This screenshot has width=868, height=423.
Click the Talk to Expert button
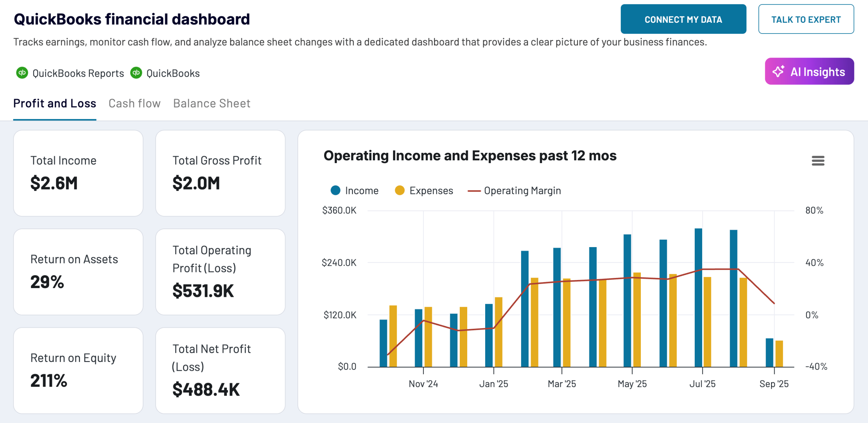[x=806, y=19]
